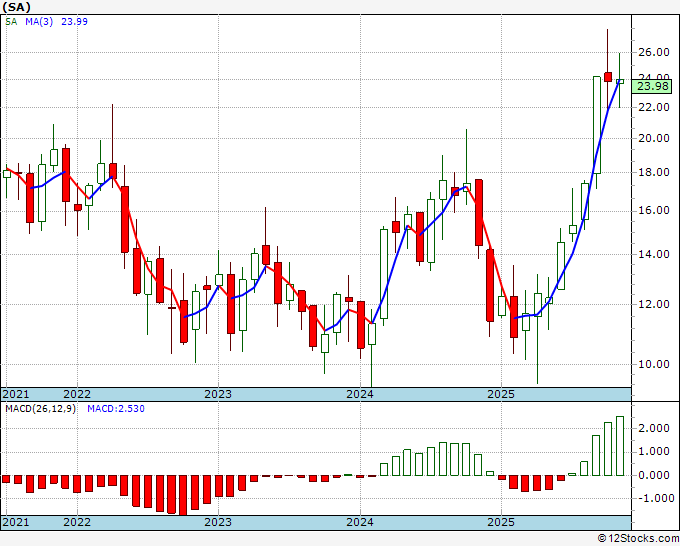
Task: Click the 14.00 price axis label
Action: pyautogui.click(x=654, y=254)
